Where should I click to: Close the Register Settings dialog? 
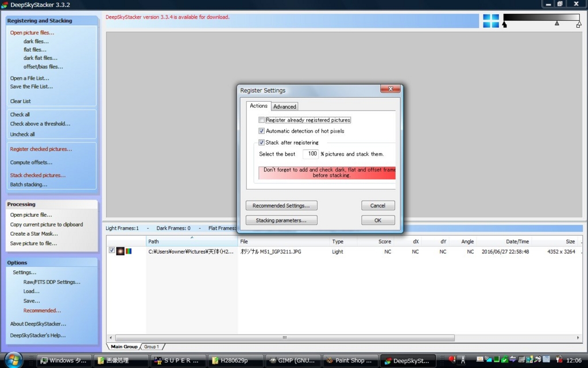click(x=390, y=89)
